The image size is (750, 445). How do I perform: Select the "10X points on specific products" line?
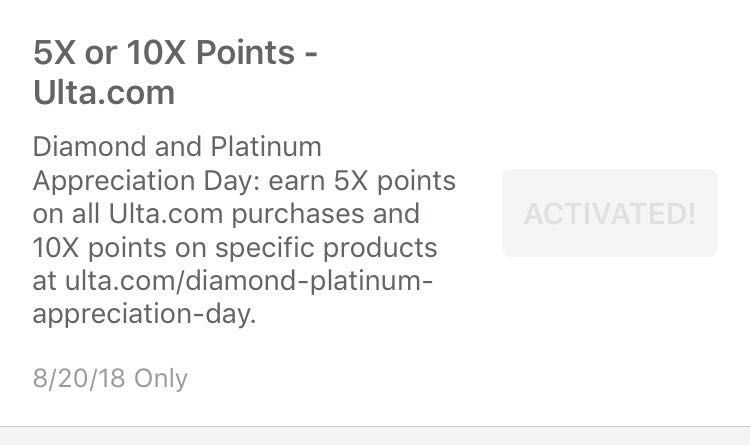point(235,247)
